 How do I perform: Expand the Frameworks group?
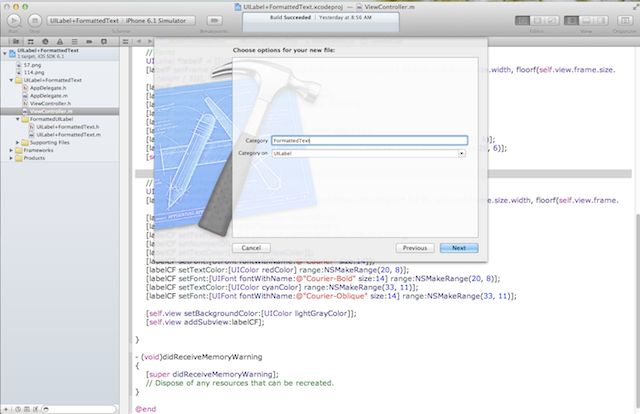click(x=11, y=150)
